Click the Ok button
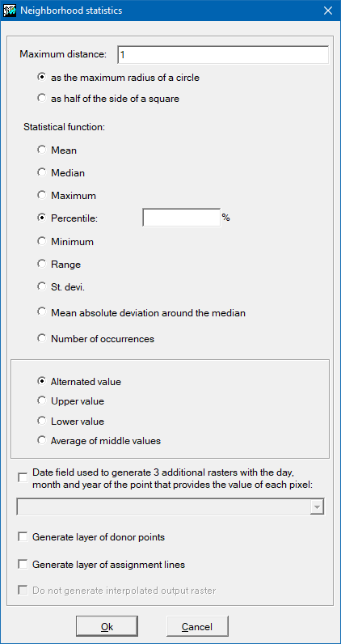This screenshot has height=644, width=341. coord(107,627)
